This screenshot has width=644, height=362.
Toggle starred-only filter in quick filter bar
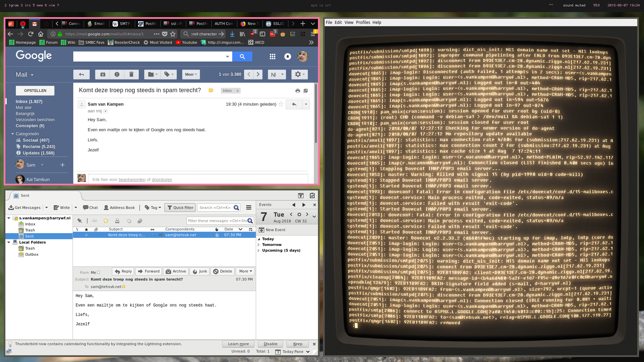coord(106,221)
